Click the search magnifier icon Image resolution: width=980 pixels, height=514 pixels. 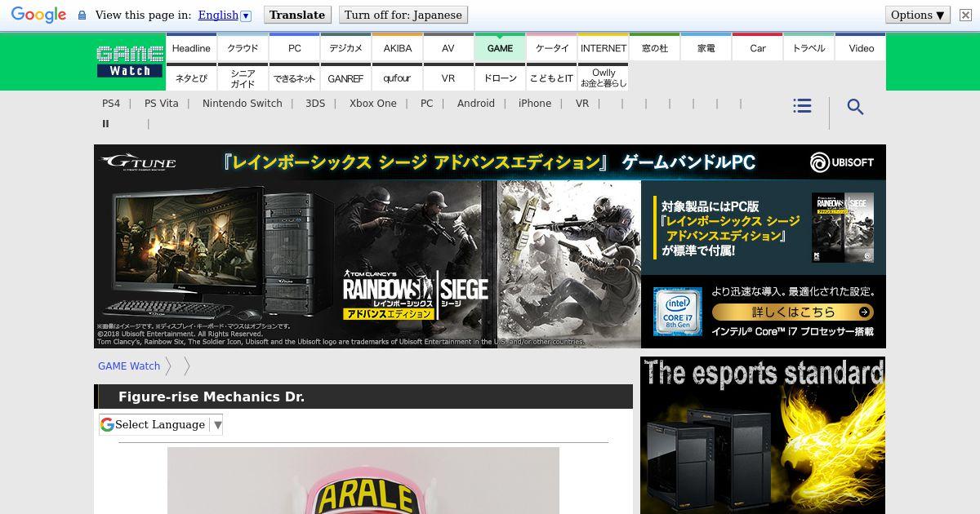pyautogui.click(x=855, y=107)
